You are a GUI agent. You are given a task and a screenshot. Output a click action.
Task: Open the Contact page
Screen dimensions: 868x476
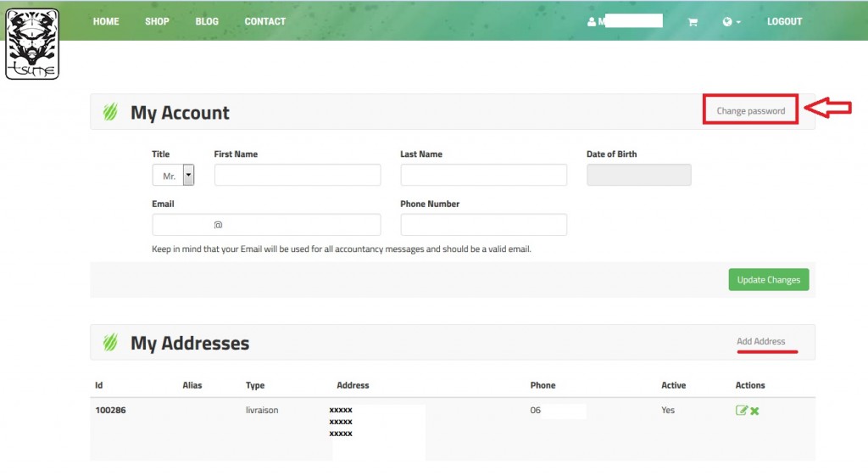coord(265,21)
